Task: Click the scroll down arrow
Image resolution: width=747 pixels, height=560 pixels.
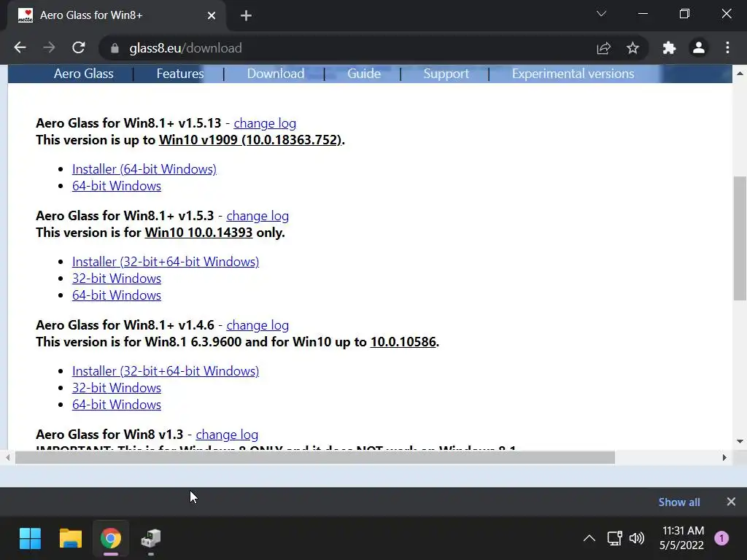Action: point(740,441)
